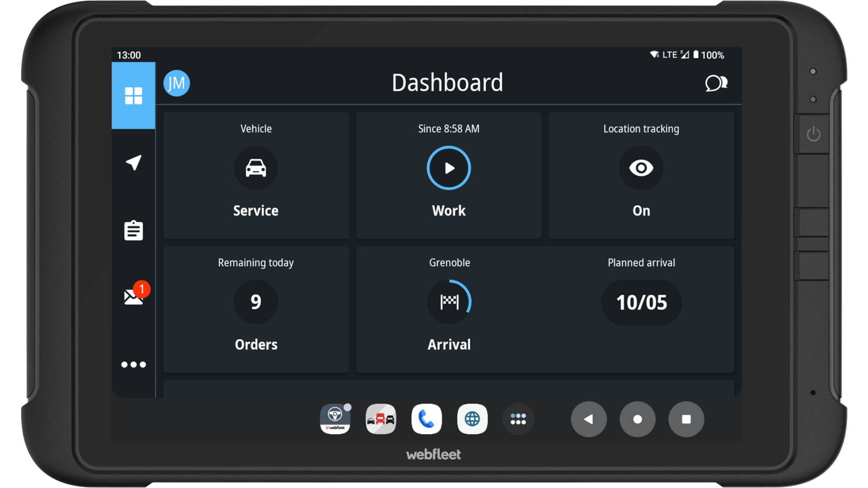This screenshot has height=488, width=868.
Task: Open the traffic cars app icon
Action: pyautogui.click(x=381, y=419)
